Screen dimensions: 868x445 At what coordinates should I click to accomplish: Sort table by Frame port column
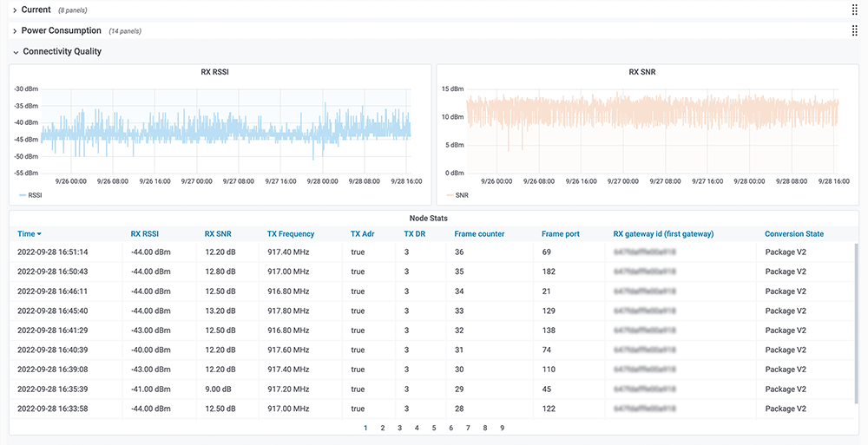click(561, 234)
